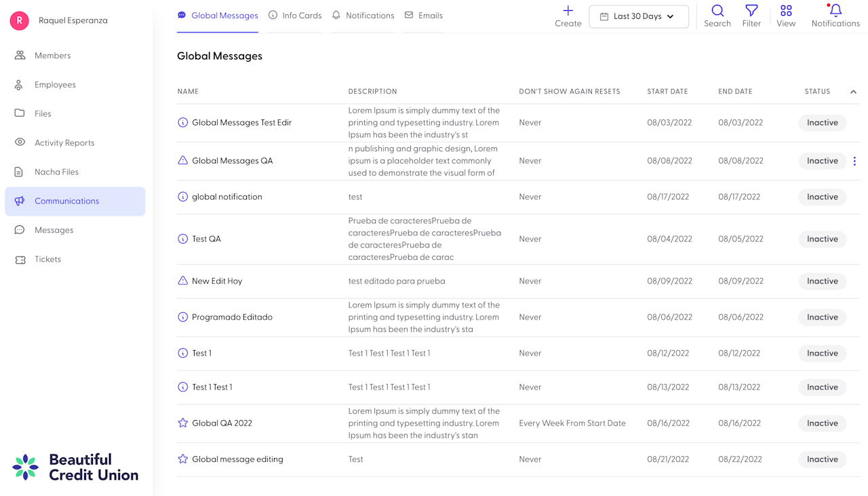Screen dimensions: 868x496
Task: Click the warning icon beside Global Messages QA
Action: click(182, 161)
